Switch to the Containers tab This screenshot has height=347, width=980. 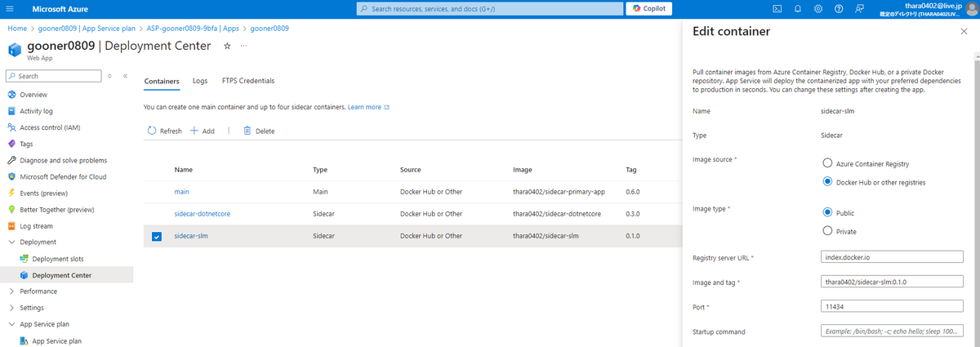coord(162,81)
